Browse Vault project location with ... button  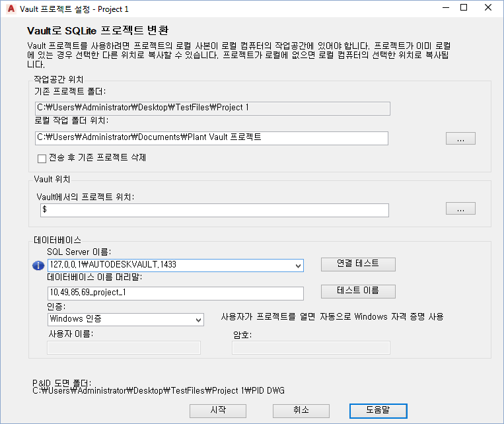coord(460,209)
